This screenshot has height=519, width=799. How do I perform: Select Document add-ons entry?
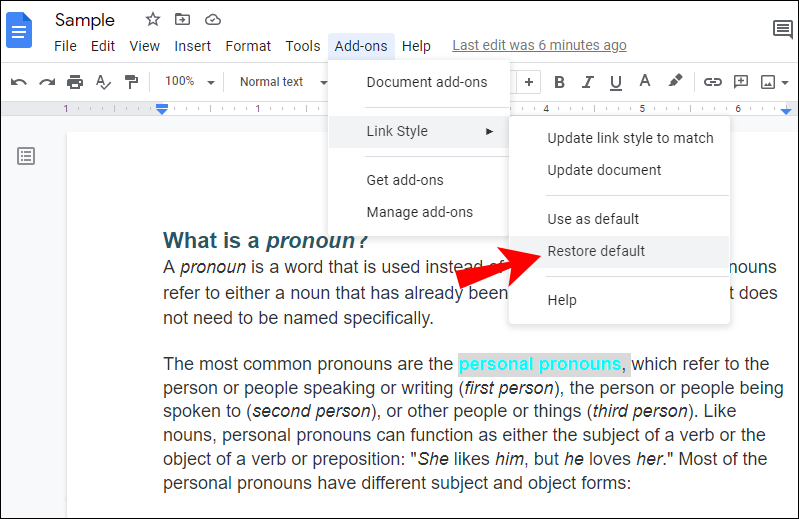[x=419, y=83]
